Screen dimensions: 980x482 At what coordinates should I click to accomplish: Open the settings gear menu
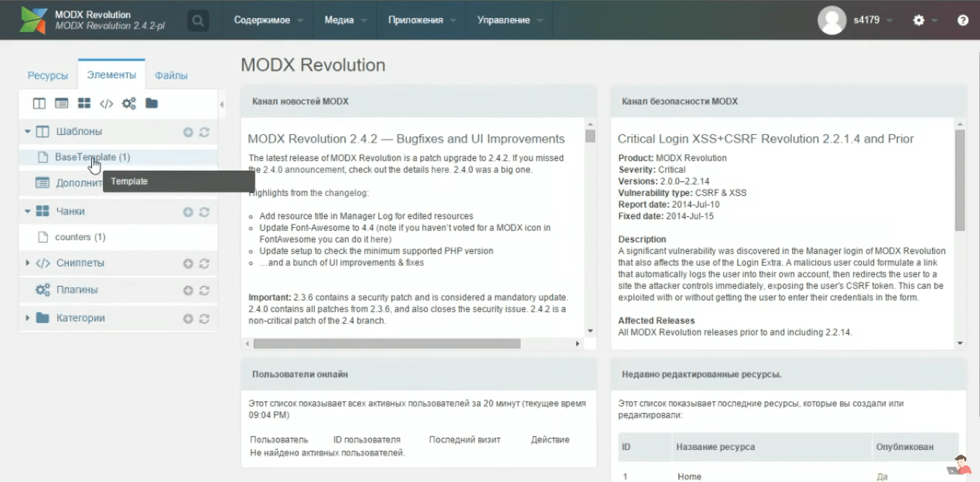pyautogui.click(x=919, y=20)
